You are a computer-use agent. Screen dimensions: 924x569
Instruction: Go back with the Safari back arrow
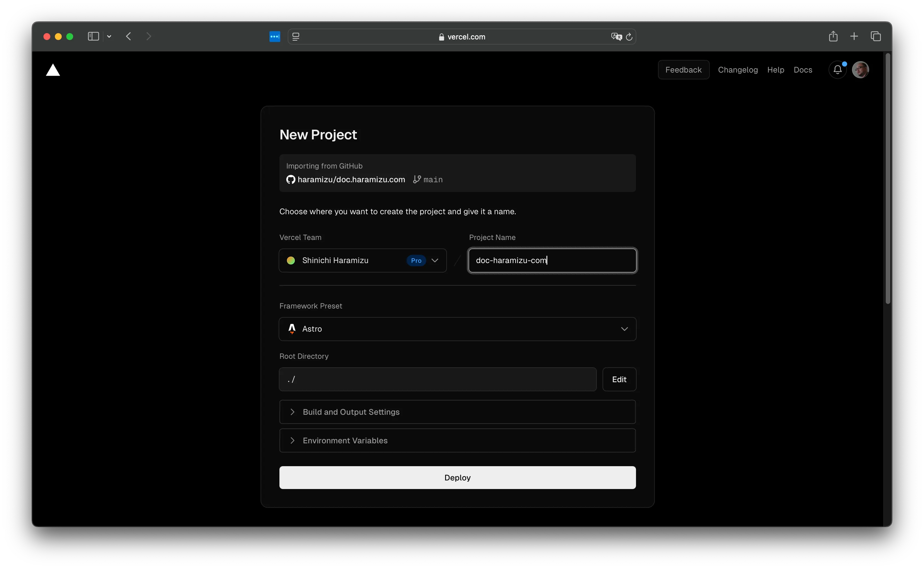(129, 37)
